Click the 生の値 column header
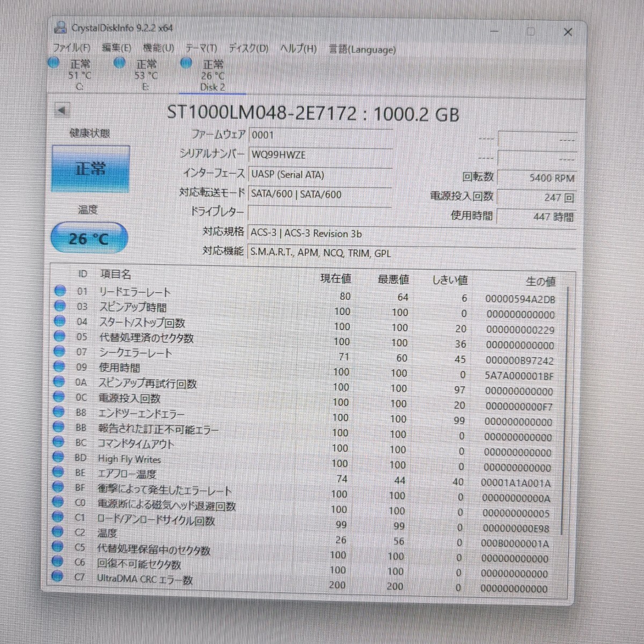644x644 pixels. 540,281
